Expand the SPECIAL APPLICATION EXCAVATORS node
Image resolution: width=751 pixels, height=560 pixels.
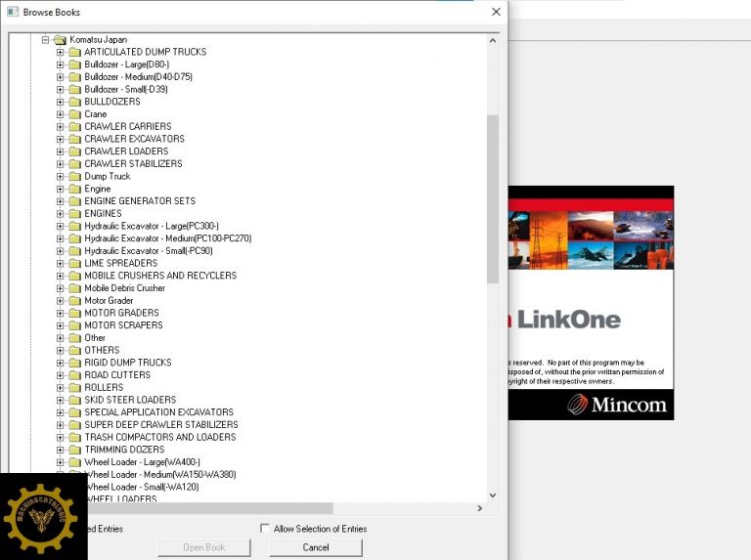coord(60,412)
